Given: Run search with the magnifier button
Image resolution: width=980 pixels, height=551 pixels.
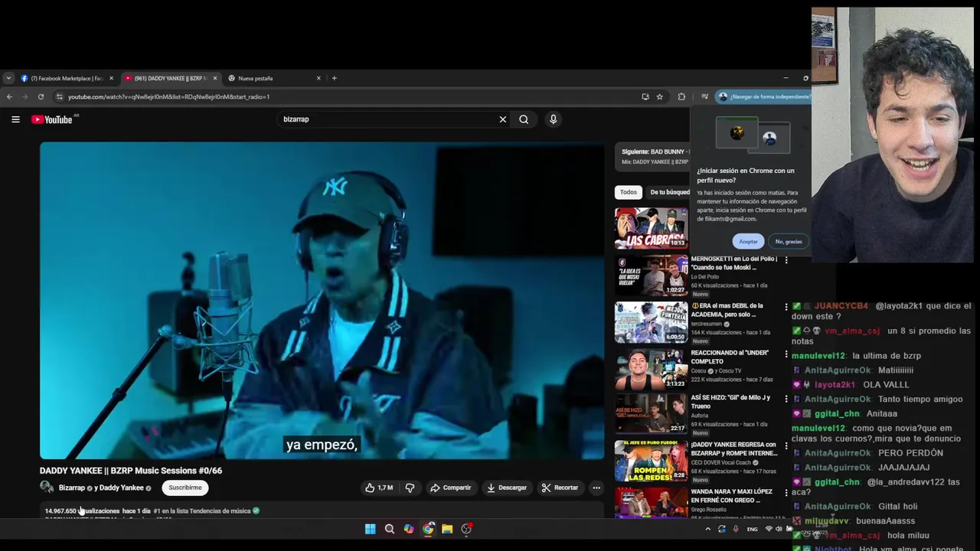Looking at the screenshot, I should point(524,119).
